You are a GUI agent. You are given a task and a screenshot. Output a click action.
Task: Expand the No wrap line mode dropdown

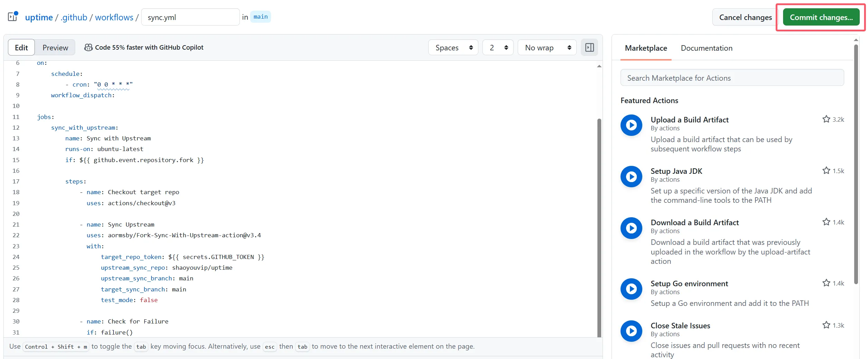[547, 48]
